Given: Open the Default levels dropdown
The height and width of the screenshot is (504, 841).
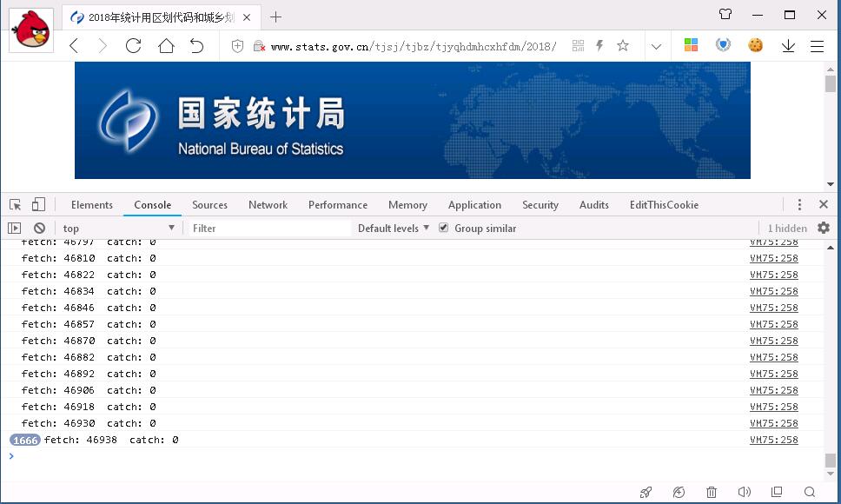Looking at the screenshot, I should (x=394, y=229).
